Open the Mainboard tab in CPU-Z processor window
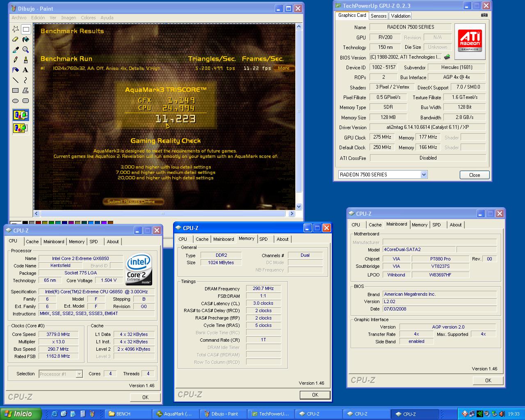This screenshot has width=525, height=420. point(54,242)
